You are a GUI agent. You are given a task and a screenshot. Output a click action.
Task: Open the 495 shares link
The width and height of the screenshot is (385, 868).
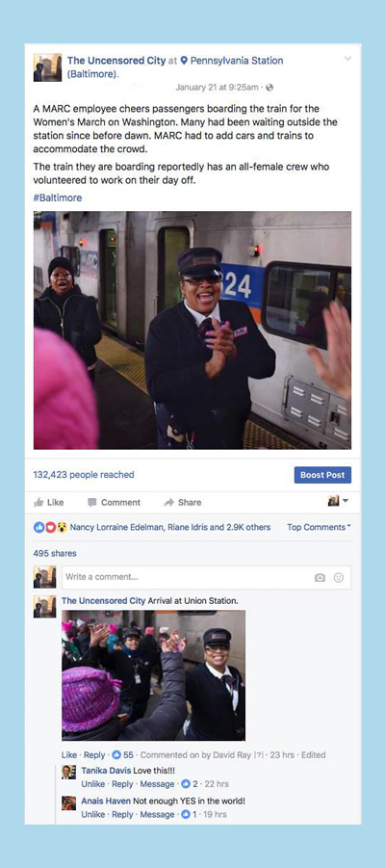coord(55,554)
